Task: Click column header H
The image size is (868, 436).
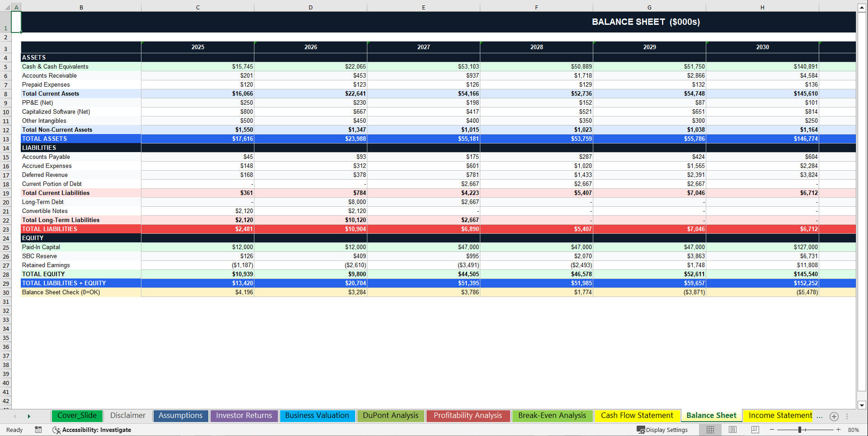Action: [x=762, y=7]
